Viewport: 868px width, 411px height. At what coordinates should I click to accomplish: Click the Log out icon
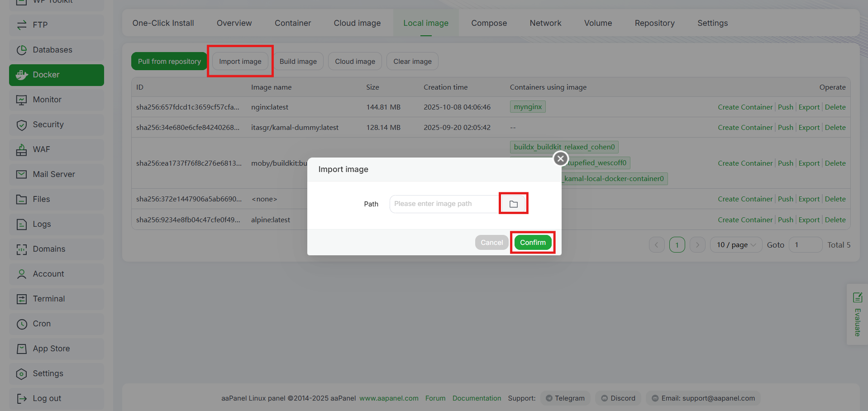click(x=22, y=398)
